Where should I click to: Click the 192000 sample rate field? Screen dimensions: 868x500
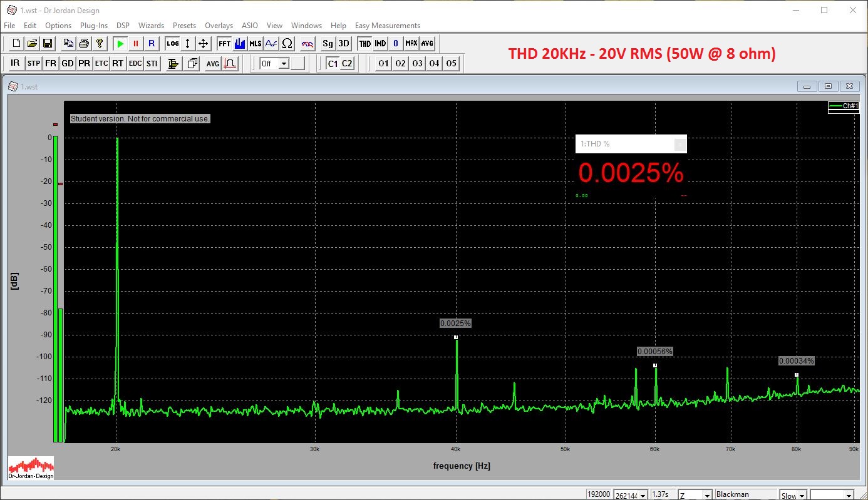tap(599, 494)
